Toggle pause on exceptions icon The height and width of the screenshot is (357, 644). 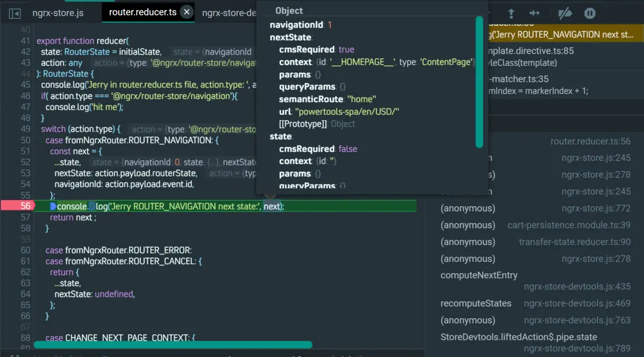click(590, 13)
